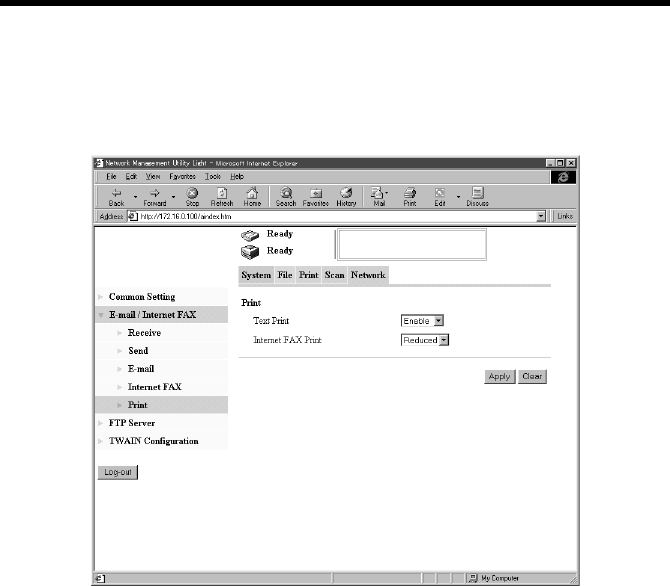The width and height of the screenshot is (670, 586).
Task: Open Edit button dropdown arrow
Action: coord(458,197)
